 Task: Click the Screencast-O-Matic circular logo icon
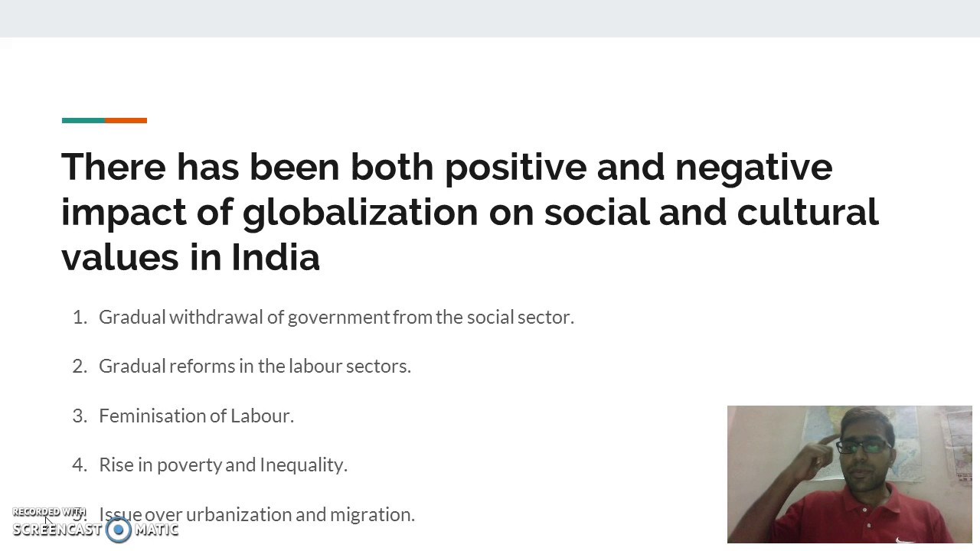pos(119,530)
